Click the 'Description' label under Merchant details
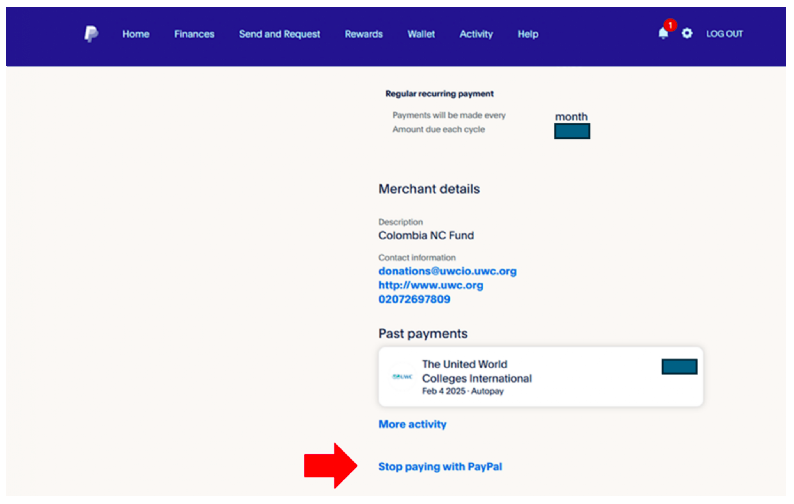 coord(401,222)
